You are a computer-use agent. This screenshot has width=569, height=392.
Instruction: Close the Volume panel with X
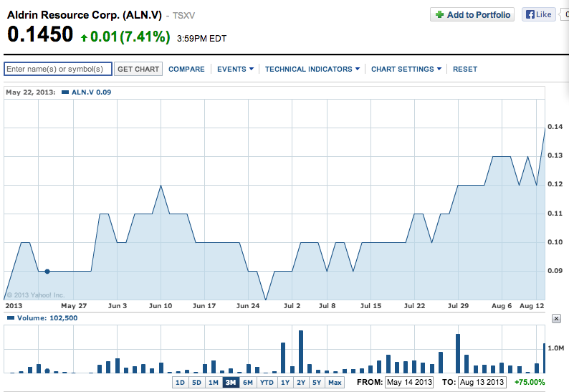556,319
